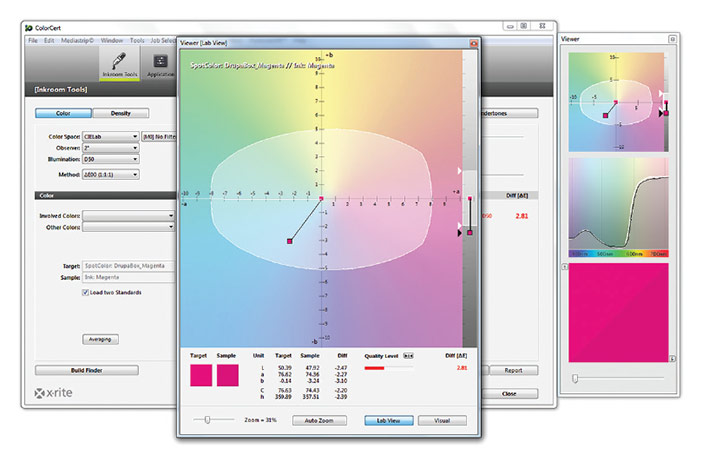Screen dimensions: 702x462
Task: Switch to the Color tab
Action: [x=63, y=113]
